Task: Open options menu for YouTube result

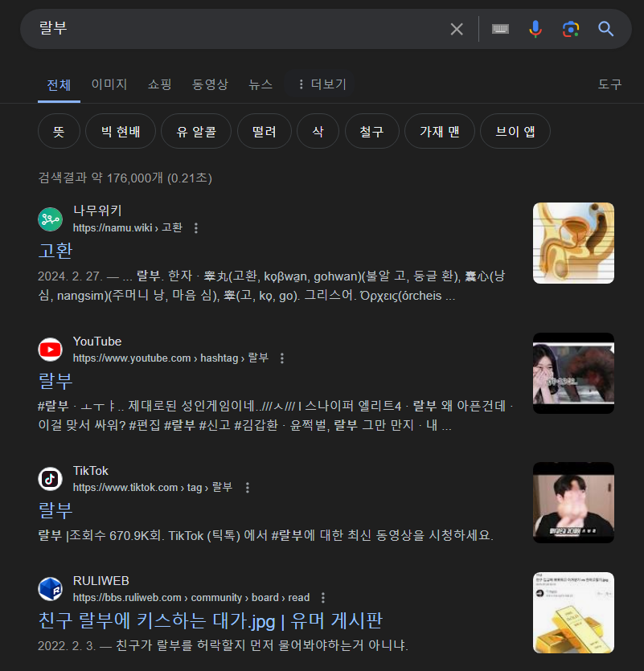Action: tap(281, 358)
